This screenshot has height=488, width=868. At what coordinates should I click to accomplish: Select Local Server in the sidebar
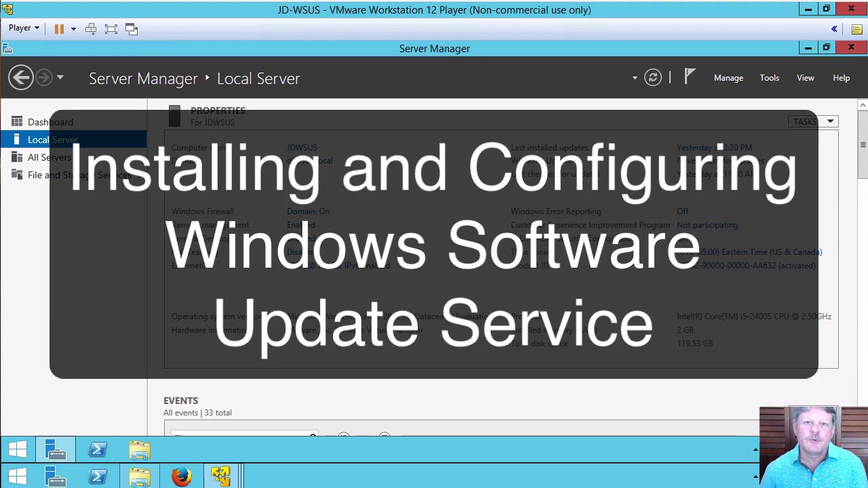[73, 140]
